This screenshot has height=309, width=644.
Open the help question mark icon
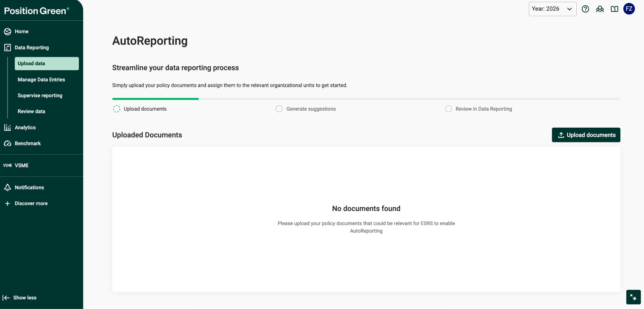point(585,9)
